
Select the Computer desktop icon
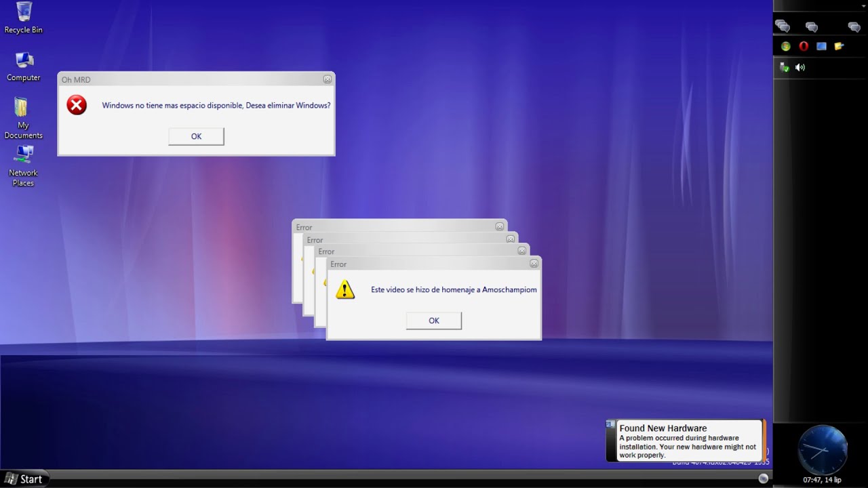[x=24, y=67]
